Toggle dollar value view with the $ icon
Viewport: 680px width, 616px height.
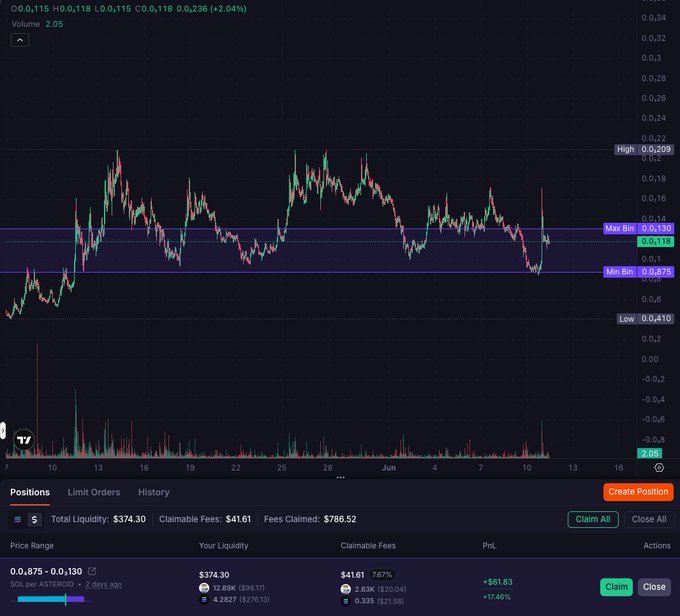pyautogui.click(x=34, y=519)
